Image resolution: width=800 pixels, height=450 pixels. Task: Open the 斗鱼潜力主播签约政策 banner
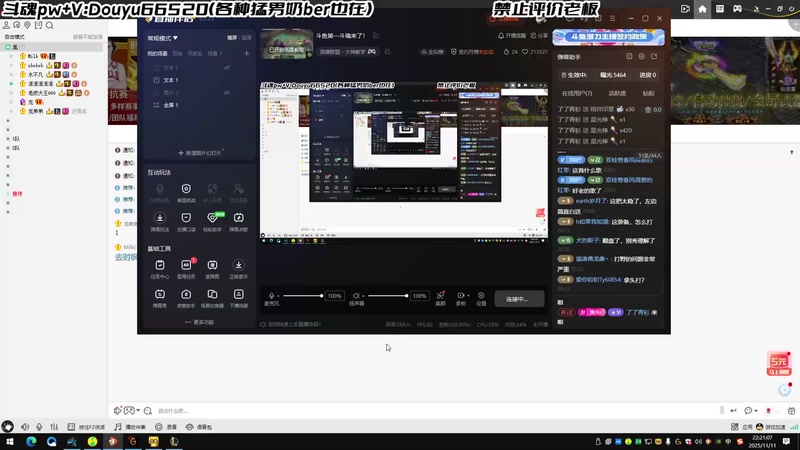608,37
